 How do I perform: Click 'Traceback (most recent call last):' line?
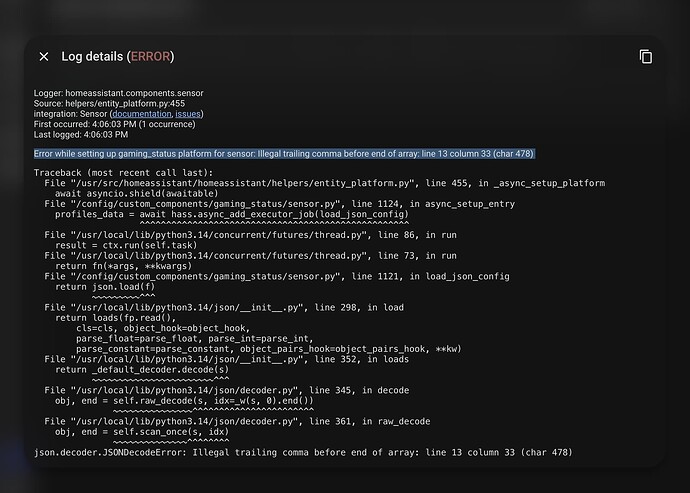(123, 173)
